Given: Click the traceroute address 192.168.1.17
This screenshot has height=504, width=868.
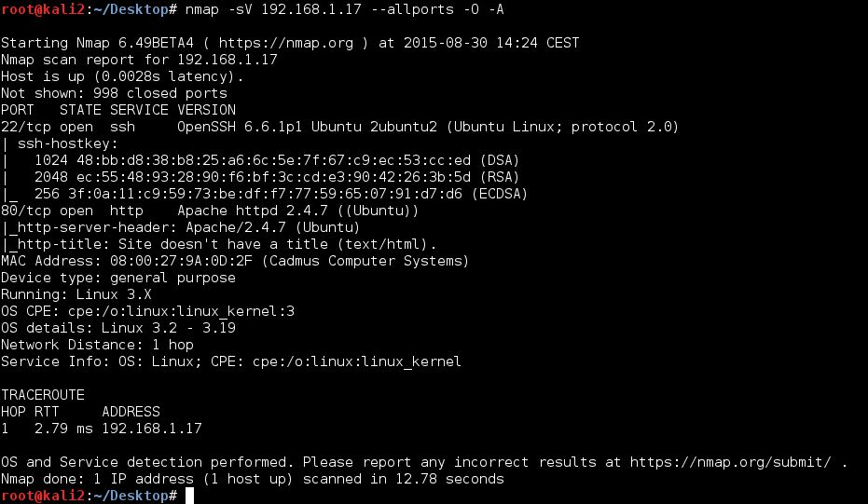Looking at the screenshot, I should coord(152,429).
